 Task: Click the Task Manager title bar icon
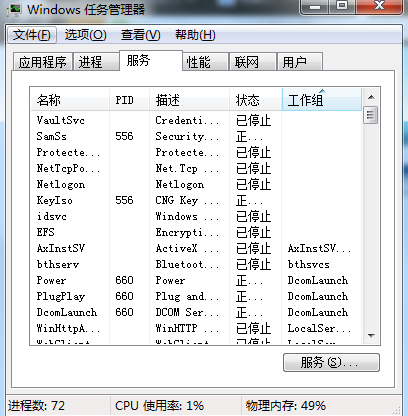click(14, 9)
